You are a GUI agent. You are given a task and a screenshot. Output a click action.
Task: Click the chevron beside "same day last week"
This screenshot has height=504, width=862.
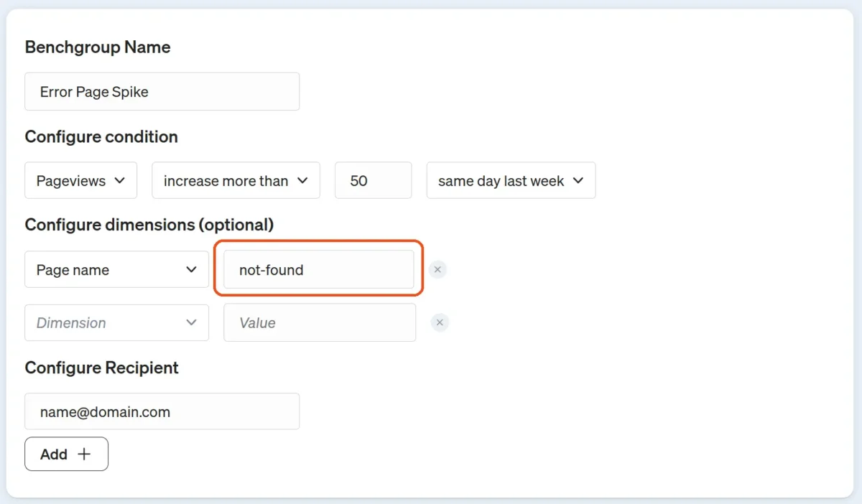pyautogui.click(x=579, y=180)
